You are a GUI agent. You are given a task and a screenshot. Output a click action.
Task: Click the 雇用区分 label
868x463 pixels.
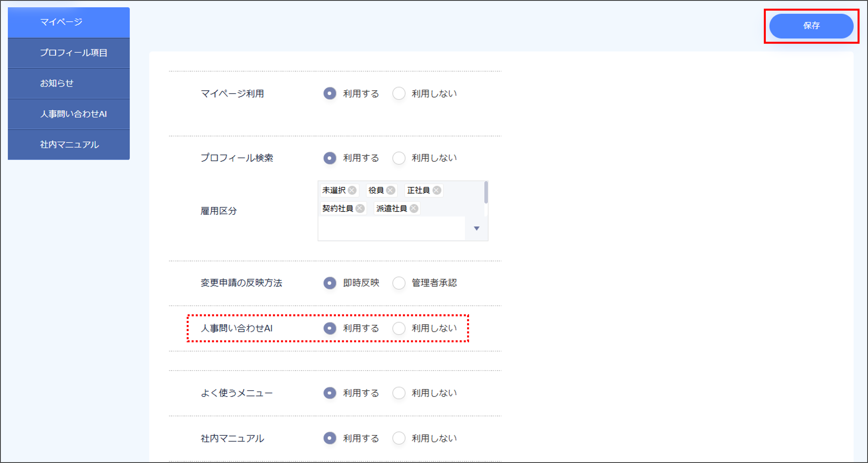pos(219,211)
